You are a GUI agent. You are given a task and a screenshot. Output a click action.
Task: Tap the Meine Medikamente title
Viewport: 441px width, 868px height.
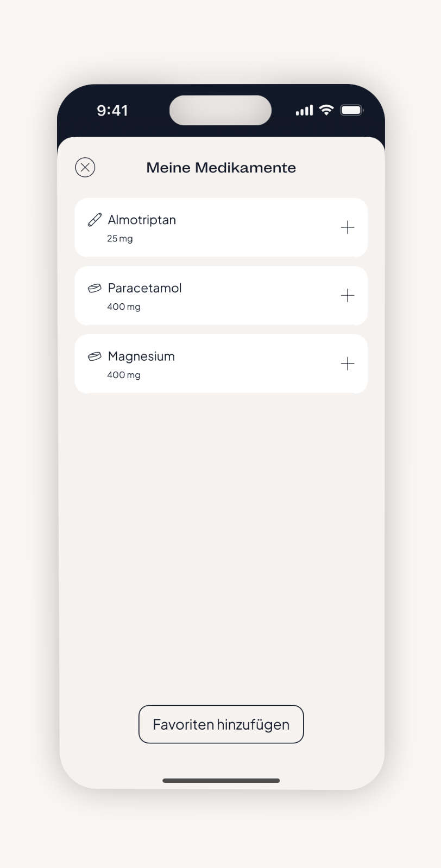coord(221,168)
